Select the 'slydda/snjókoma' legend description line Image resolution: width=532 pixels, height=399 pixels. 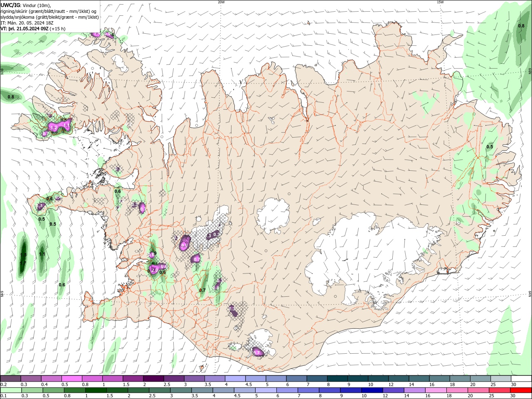49,17
